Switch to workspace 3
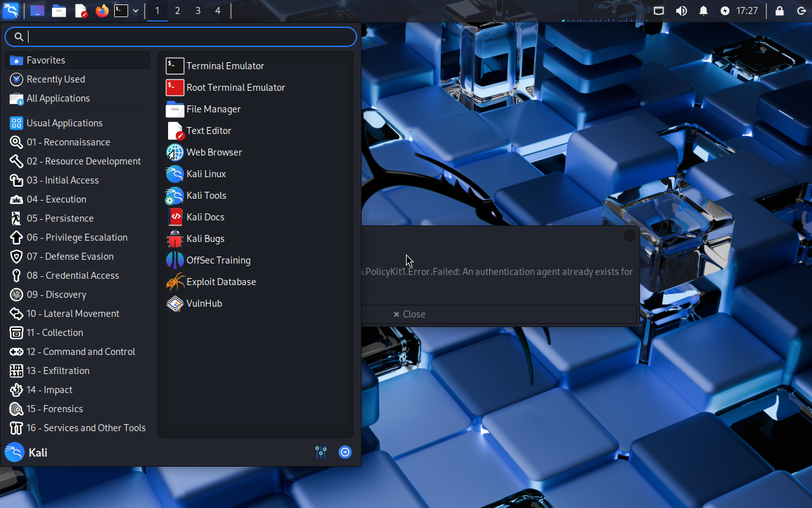 point(198,11)
